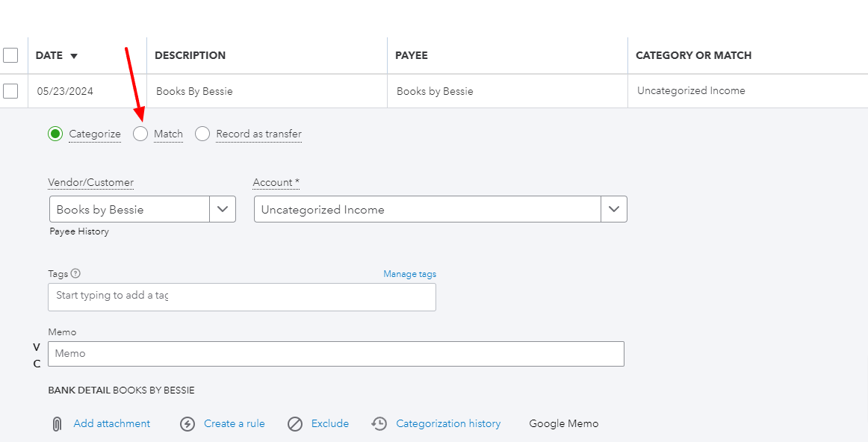The width and height of the screenshot is (868, 442).
Task: Click the Tags help question mark icon
Action: click(x=75, y=273)
